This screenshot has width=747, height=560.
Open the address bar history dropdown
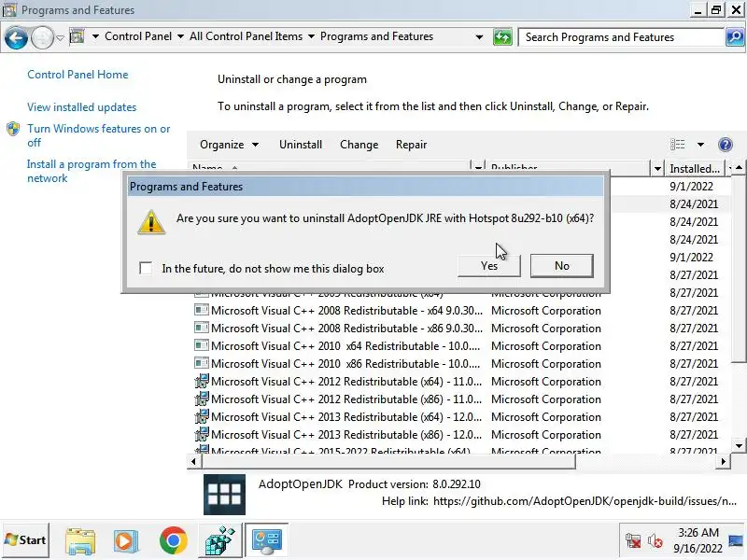tap(479, 37)
